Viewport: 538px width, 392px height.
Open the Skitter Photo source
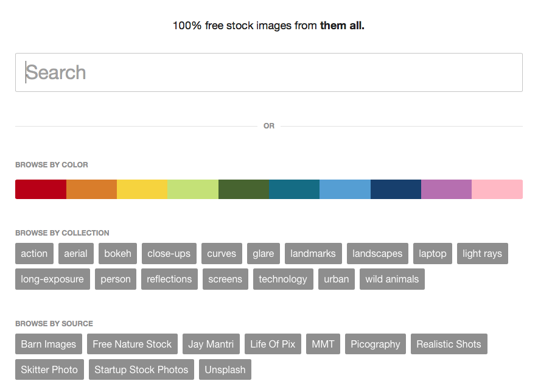(x=49, y=369)
